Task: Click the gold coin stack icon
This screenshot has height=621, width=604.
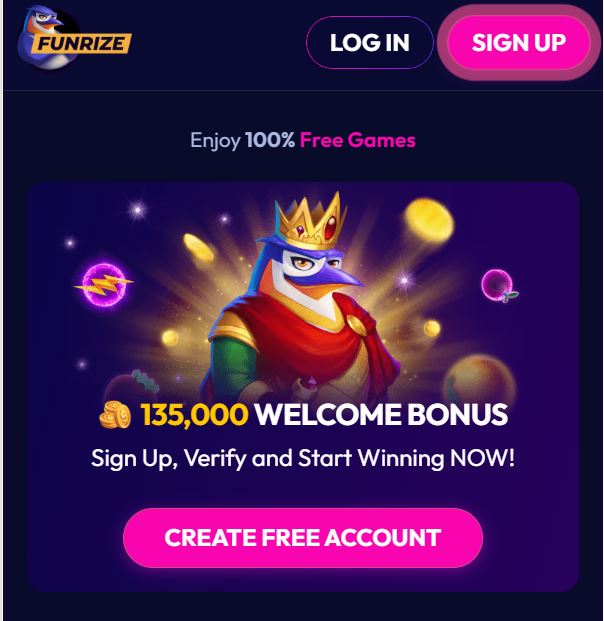Action: 115,415
